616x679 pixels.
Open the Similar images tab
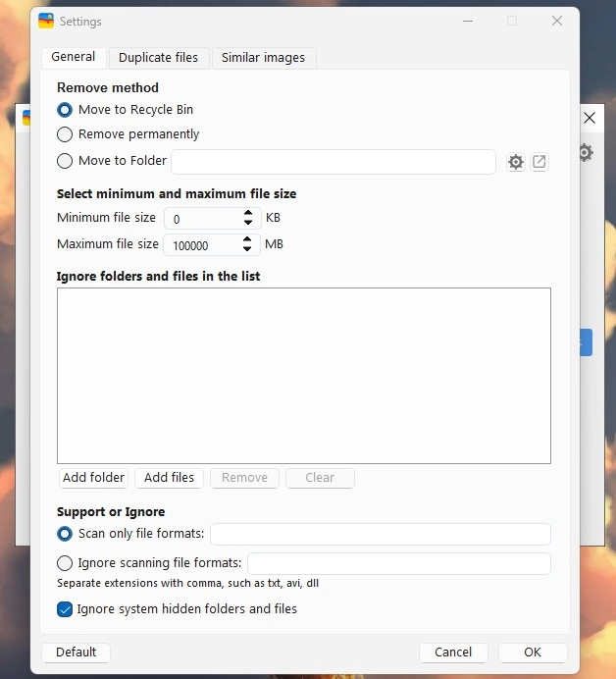click(263, 58)
